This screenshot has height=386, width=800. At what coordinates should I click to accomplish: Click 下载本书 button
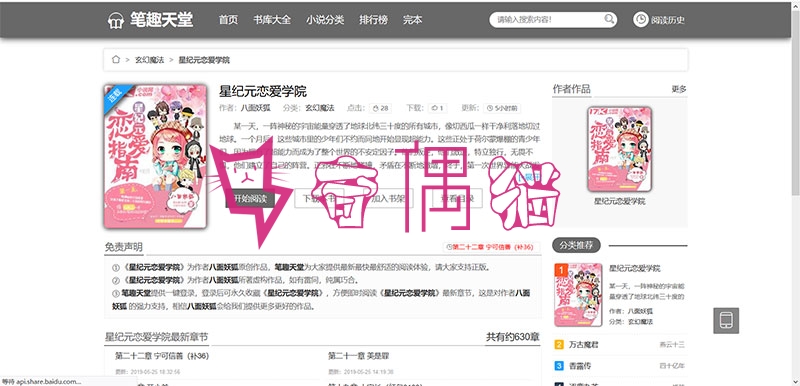click(319, 198)
